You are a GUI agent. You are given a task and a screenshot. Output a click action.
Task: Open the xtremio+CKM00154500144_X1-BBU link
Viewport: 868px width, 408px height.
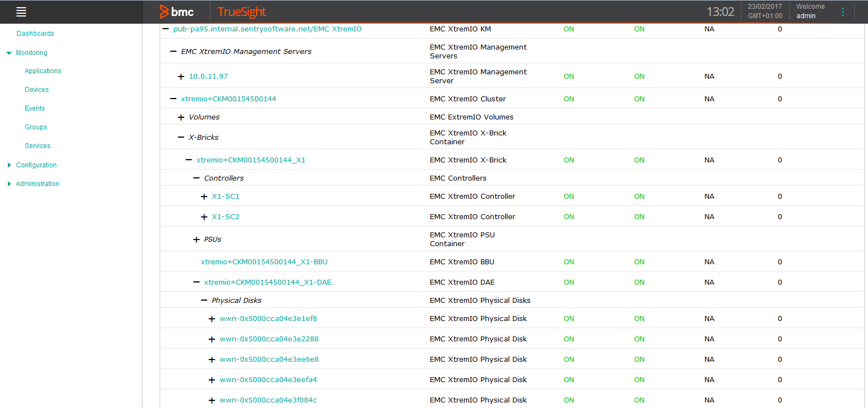(264, 262)
